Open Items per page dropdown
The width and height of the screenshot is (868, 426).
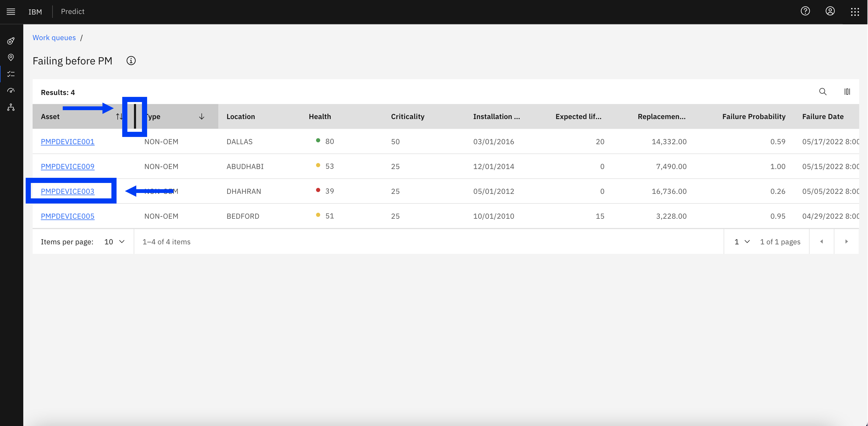(x=115, y=242)
